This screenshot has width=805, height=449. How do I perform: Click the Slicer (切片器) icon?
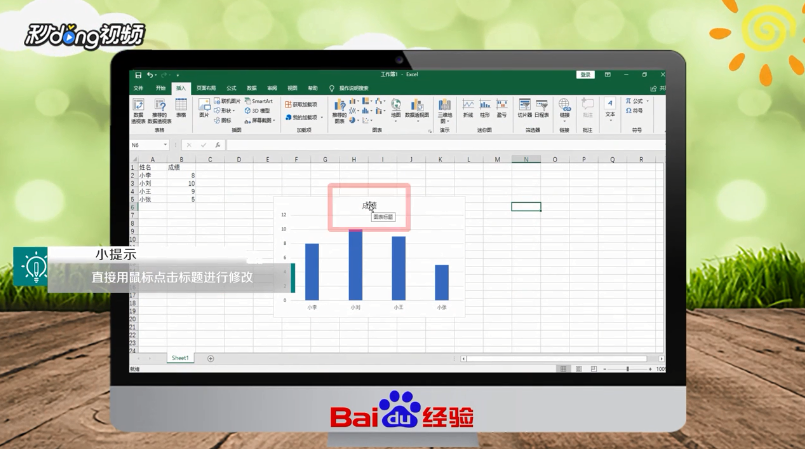(x=525, y=108)
